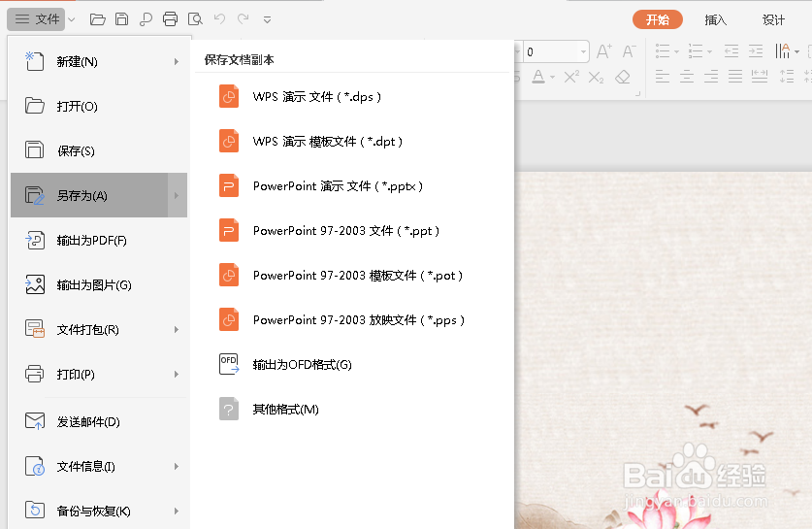Screen dimensions: 812x529
Task: Toggle superscript formatting
Action: (x=571, y=77)
